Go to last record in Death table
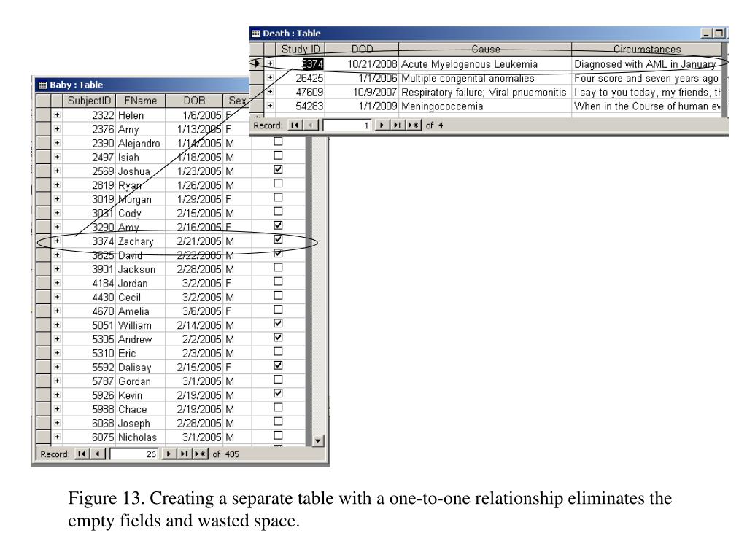 click(x=398, y=125)
